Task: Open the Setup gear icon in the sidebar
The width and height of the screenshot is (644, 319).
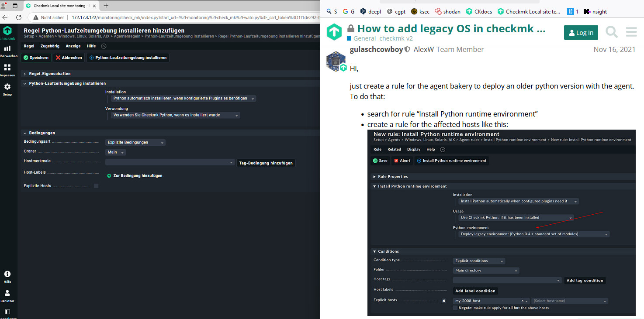Action: pyautogui.click(x=8, y=86)
